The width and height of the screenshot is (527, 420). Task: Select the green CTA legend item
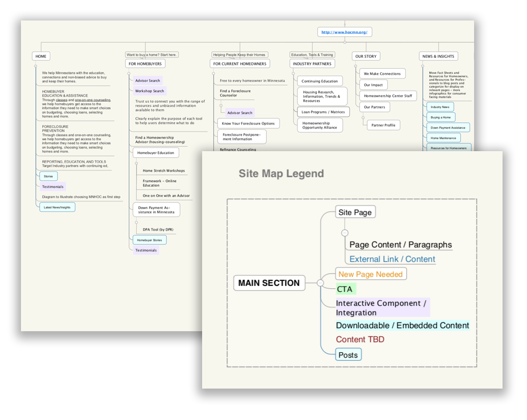point(345,289)
